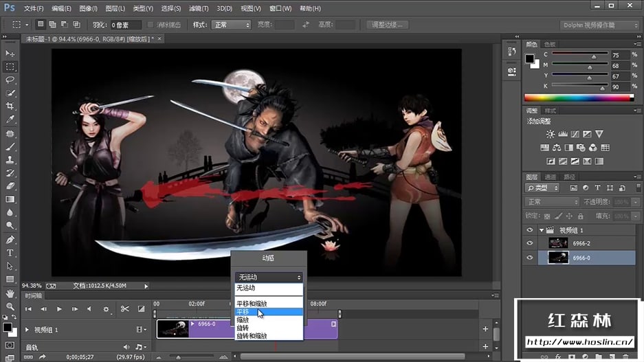Select the Hand tool
The height and width of the screenshot is (362, 644).
tap(10, 293)
